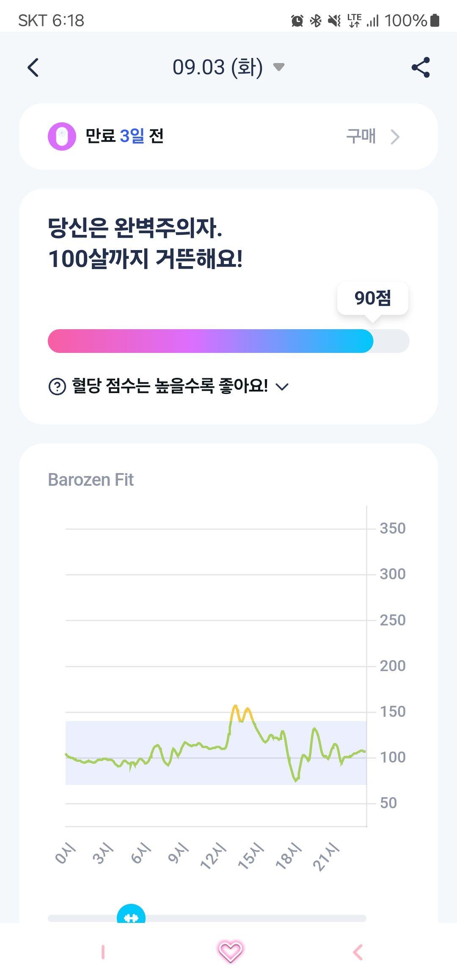Tap the 혈당 점수는 높을수록 좋아요 text
The width and height of the screenshot is (457, 980).
tap(170, 385)
